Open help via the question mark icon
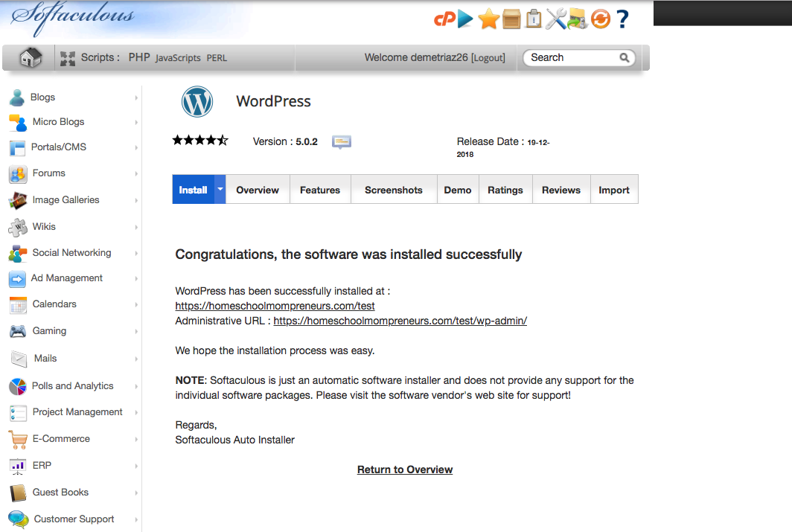792x532 pixels. [623, 19]
